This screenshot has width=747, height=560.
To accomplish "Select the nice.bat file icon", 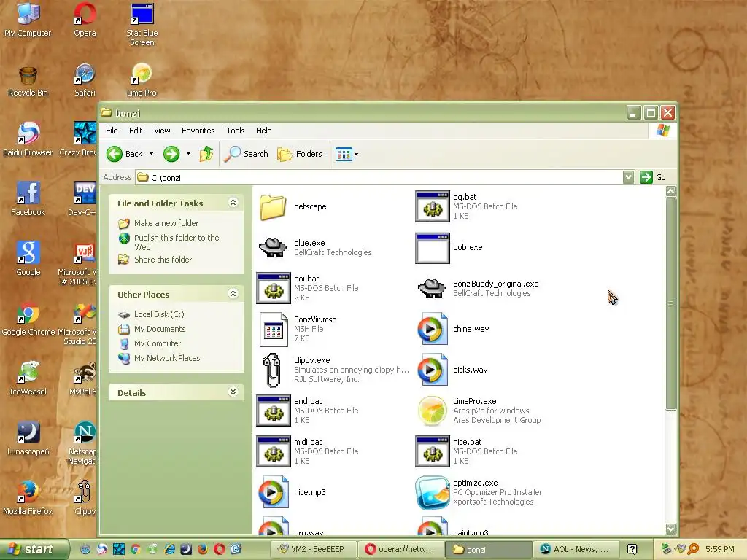I will pos(432,451).
